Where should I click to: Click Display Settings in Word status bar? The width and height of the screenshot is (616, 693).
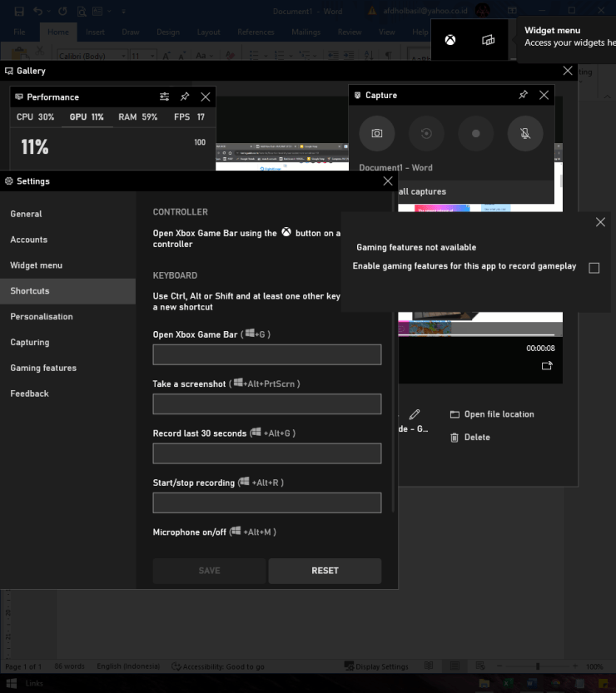point(377,666)
